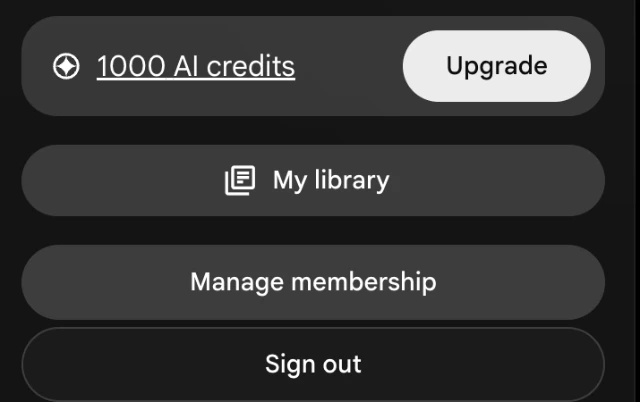
Task: Click Sign out
Action: [x=313, y=364]
